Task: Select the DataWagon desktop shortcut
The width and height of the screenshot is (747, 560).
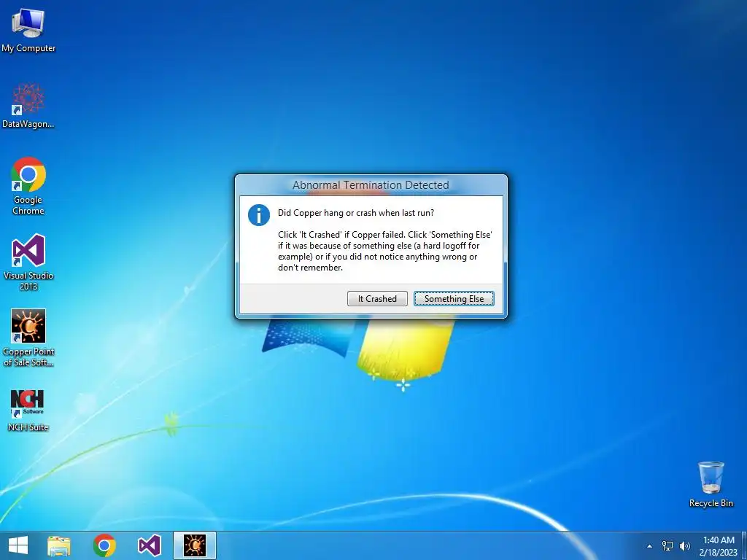Action: [x=28, y=106]
